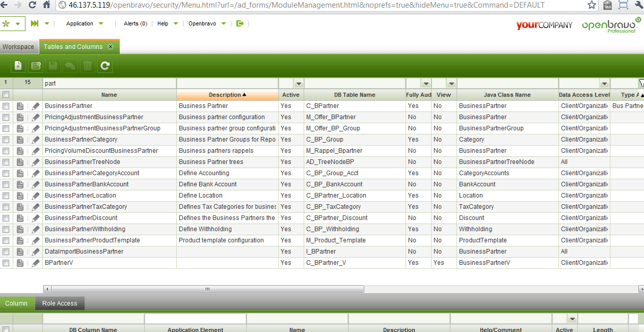Click edit pencil for BPartnerV row
This screenshot has height=332, width=644.
[36, 263]
